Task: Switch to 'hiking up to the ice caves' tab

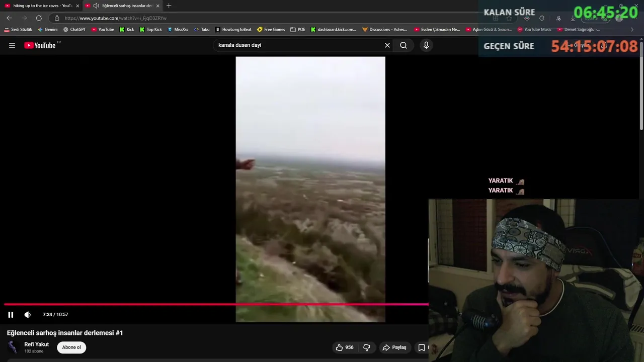Action: (42, 6)
